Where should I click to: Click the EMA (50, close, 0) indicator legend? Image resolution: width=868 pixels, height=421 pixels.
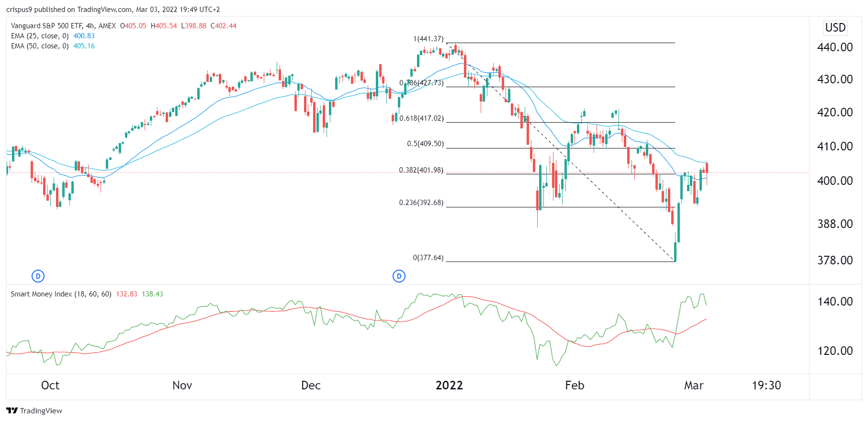(x=40, y=46)
